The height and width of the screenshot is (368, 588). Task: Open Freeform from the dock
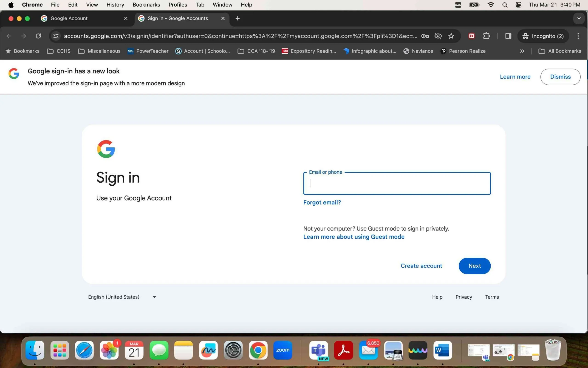coord(208,350)
